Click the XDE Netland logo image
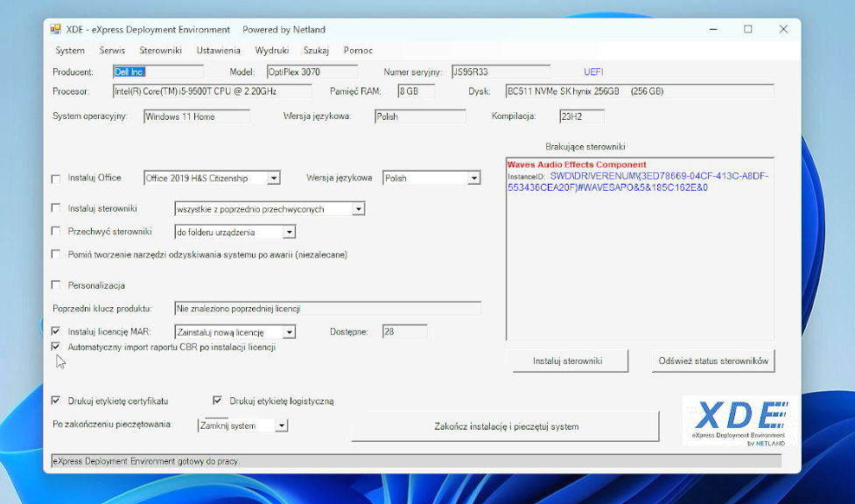Screen dimensions: 855x504 pyautogui.click(x=738, y=422)
